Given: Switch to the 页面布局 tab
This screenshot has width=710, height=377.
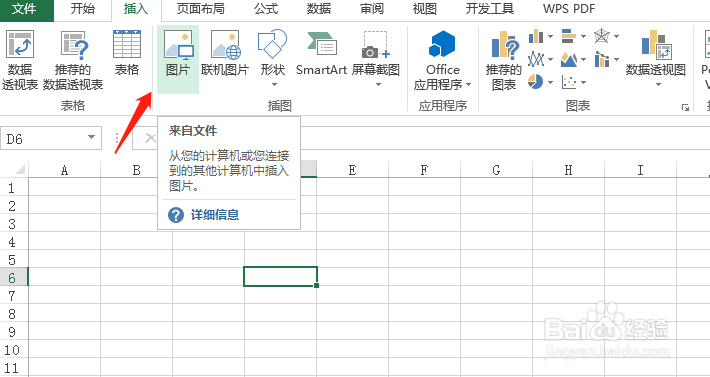Looking at the screenshot, I should (x=201, y=9).
